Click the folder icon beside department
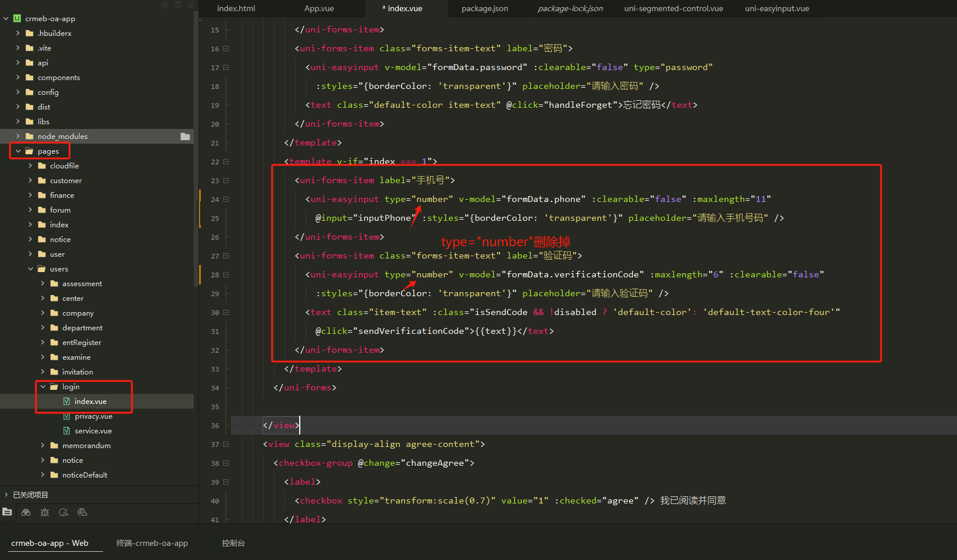The width and height of the screenshot is (957, 560). pos(54,327)
